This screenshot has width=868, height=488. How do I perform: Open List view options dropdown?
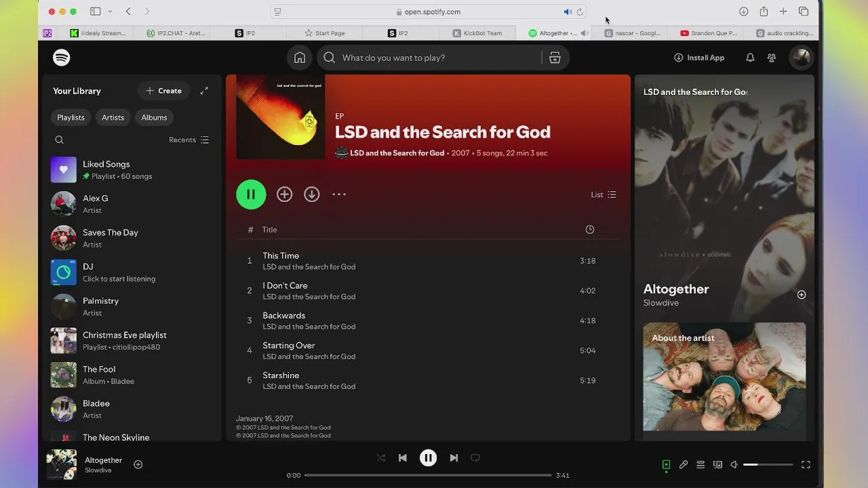coord(604,195)
